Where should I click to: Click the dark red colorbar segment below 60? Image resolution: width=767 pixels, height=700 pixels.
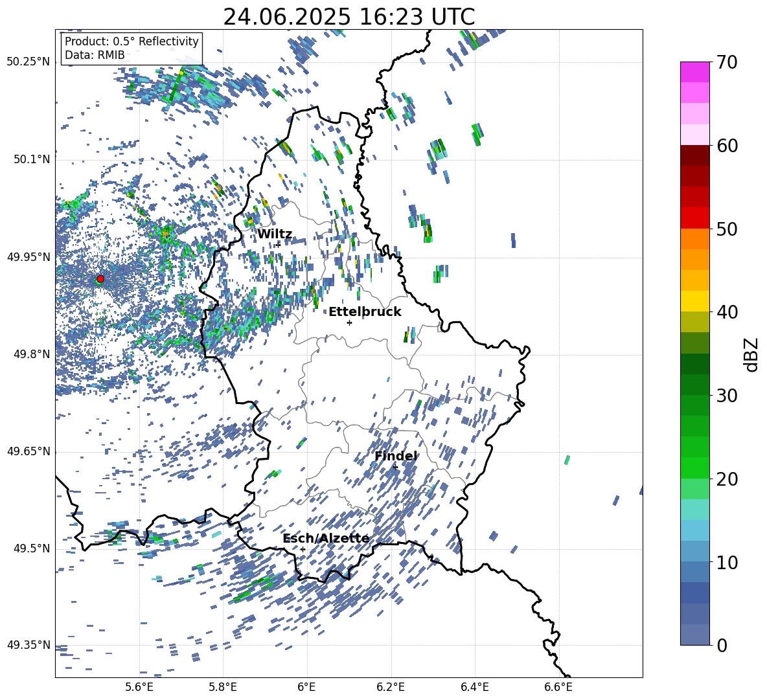(694, 155)
